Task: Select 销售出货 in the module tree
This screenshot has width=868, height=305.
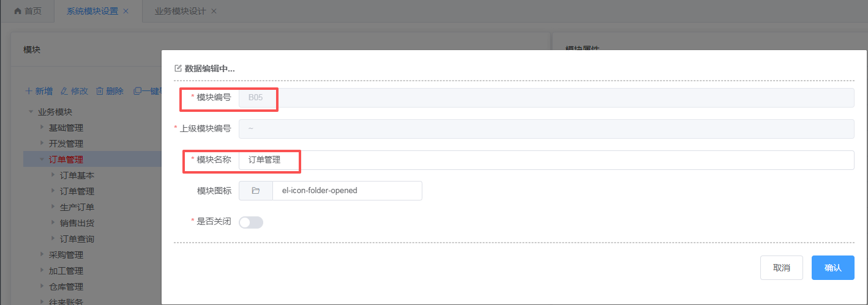Action: [77, 223]
